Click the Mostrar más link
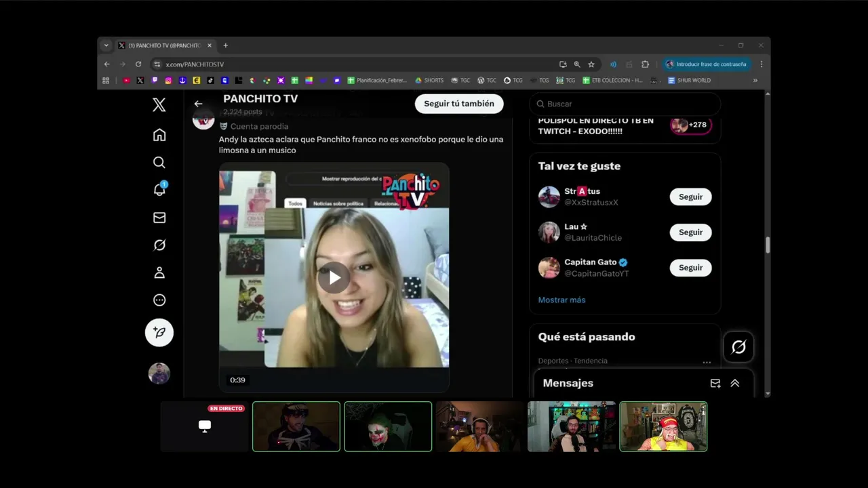 pos(561,300)
